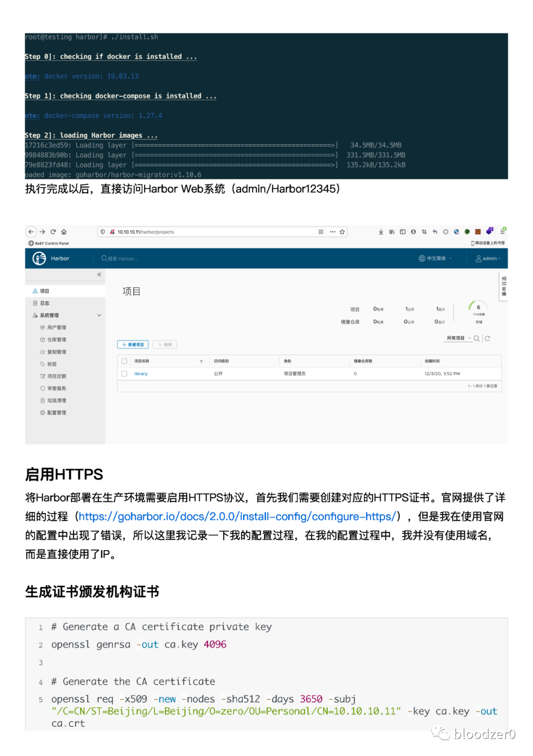Open the admin user dropdown

(x=488, y=258)
